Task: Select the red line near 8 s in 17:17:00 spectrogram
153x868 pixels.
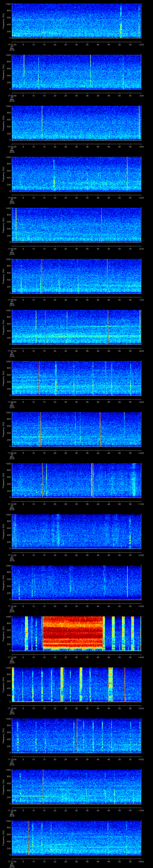Action: 28,838
